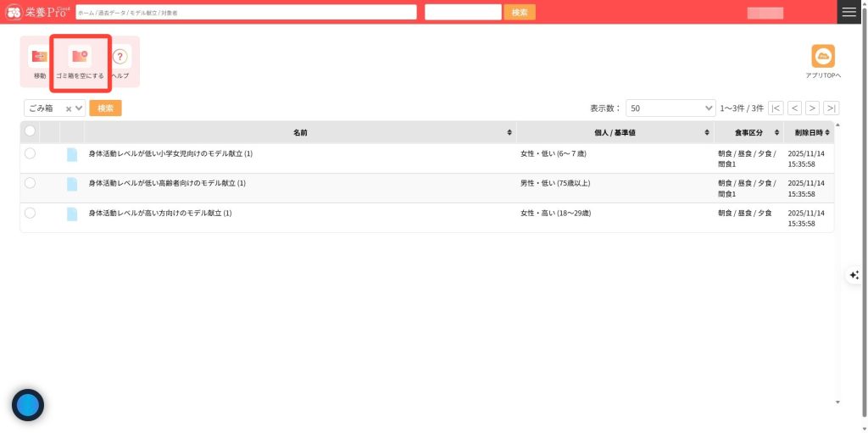This screenshot has width=868, height=433.
Task: Click the ゴミ箱を空にする (empty trash) icon
Action: point(80,58)
